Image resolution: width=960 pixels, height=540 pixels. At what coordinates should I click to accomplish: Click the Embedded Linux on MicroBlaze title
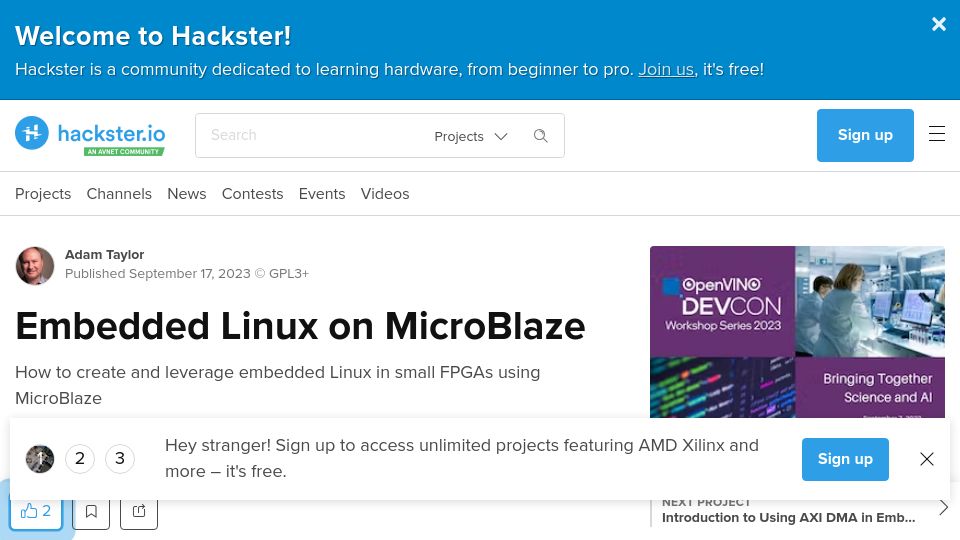[300, 326]
